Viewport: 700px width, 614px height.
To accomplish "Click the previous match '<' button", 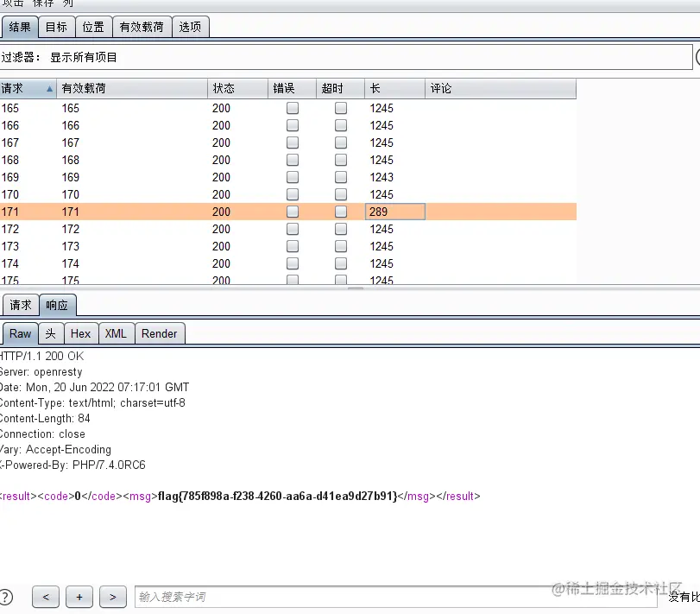I will tap(46, 597).
